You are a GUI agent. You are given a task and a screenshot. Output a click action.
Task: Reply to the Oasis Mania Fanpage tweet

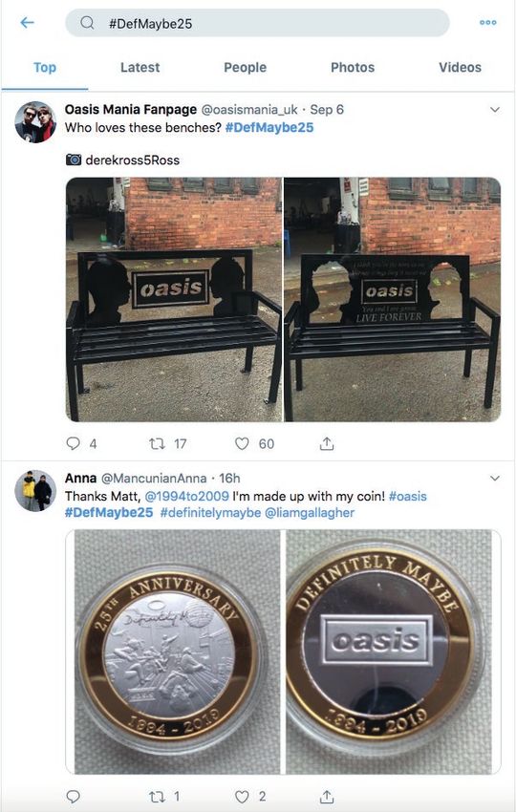coord(73,443)
